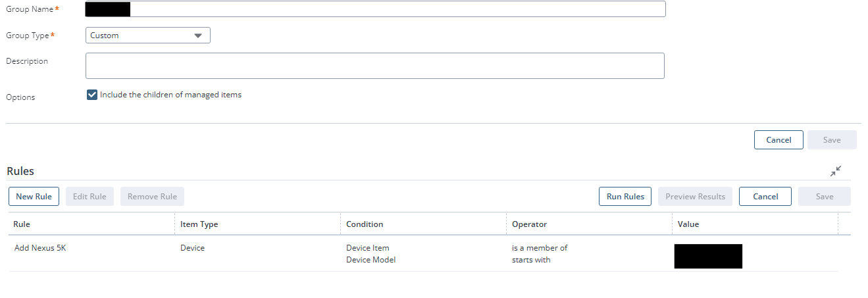Click the Operator column header

pyautogui.click(x=529, y=224)
